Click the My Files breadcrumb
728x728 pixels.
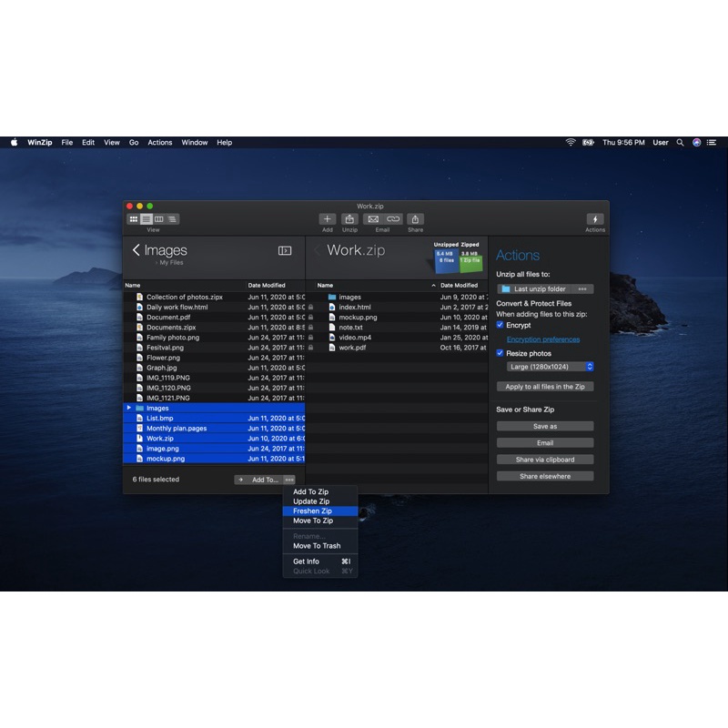[171, 262]
